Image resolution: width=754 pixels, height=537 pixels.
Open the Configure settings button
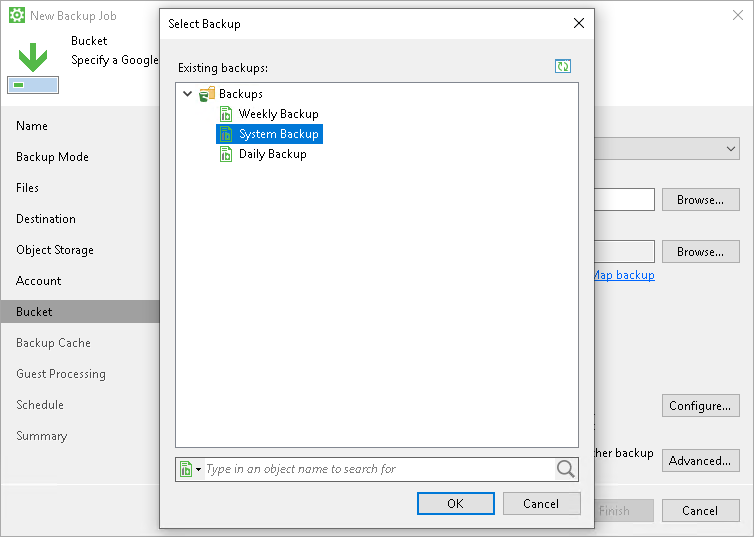tap(701, 406)
